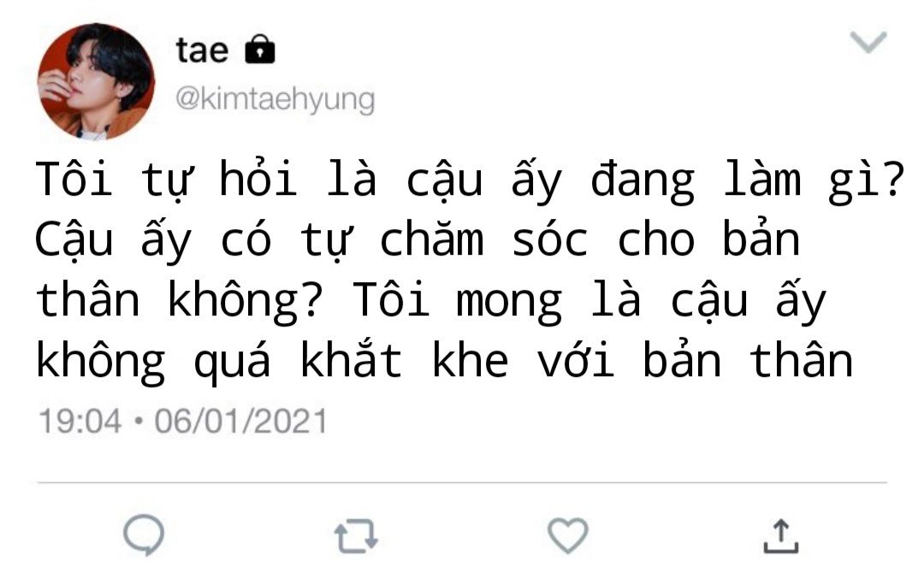Click the line starting "Cậu ấy có tự"
Viewport: 924px width, 584px height.
418,240
